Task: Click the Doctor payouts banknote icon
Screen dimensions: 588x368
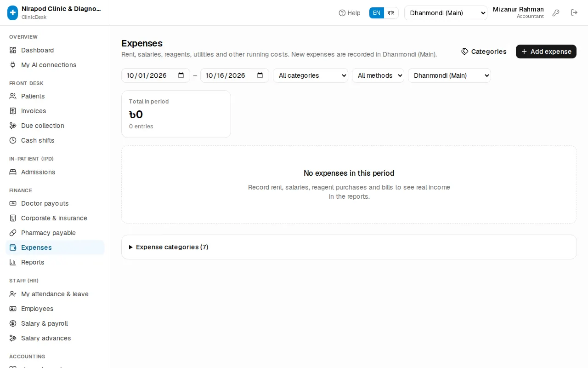Action: click(x=13, y=203)
